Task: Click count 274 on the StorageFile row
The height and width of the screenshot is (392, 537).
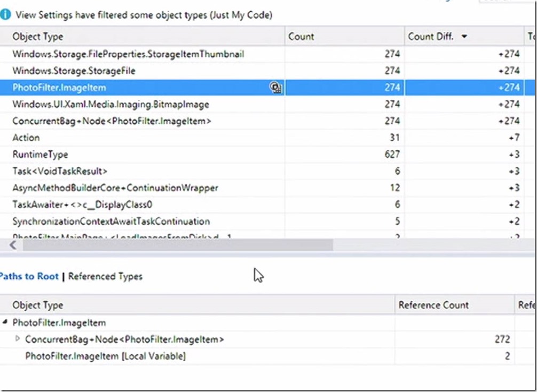Action: 392,70
